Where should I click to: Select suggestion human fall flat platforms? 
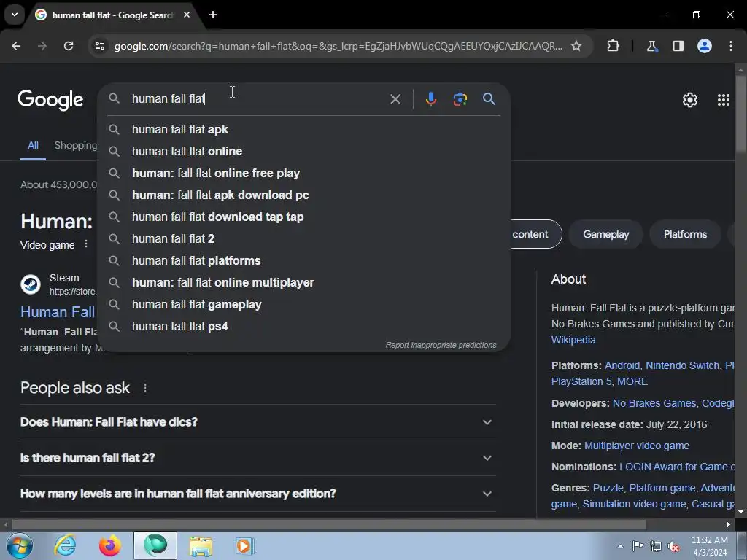pyautogui.click(x=304, y=261)
